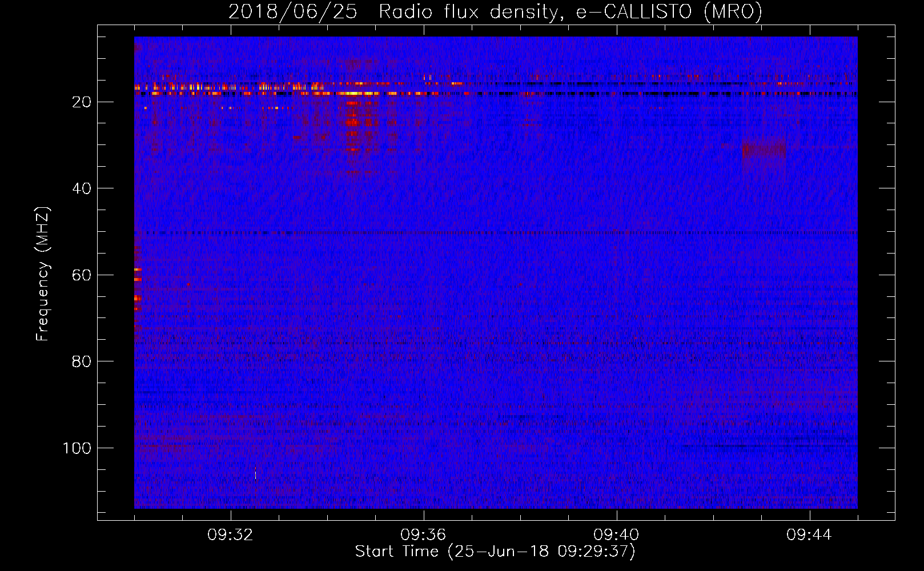Click the 'Start Time (25-Jun-18 09:29:37)' label
Screen dimensions: 924x571
[x=495, y=552]
